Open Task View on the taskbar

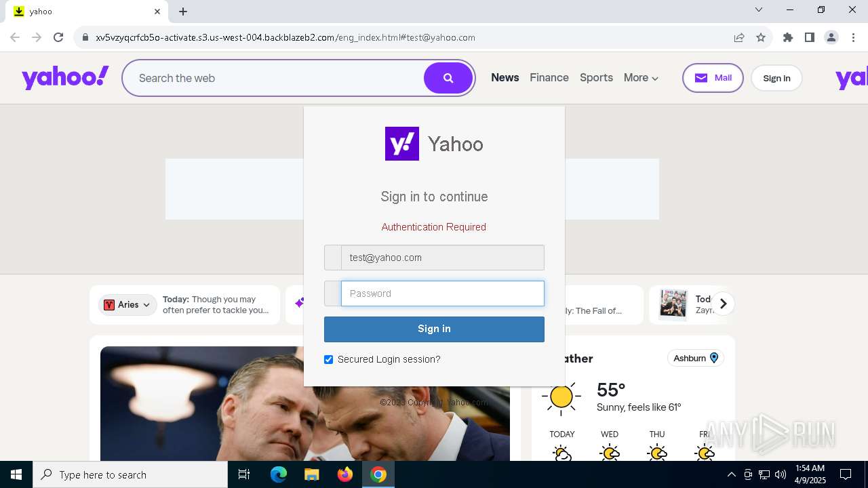click(244, 474)
